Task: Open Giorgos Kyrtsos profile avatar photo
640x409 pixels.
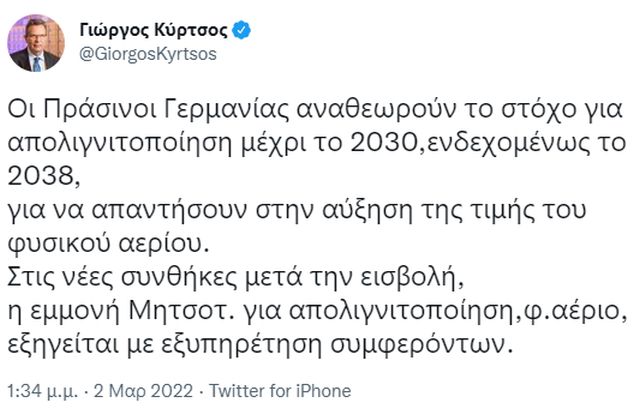Action: pos(35,43)
